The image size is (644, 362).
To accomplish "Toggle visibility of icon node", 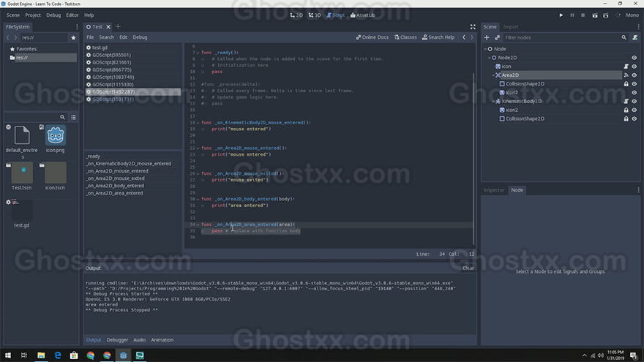I will pyautogui.click(x=634, y=67).
